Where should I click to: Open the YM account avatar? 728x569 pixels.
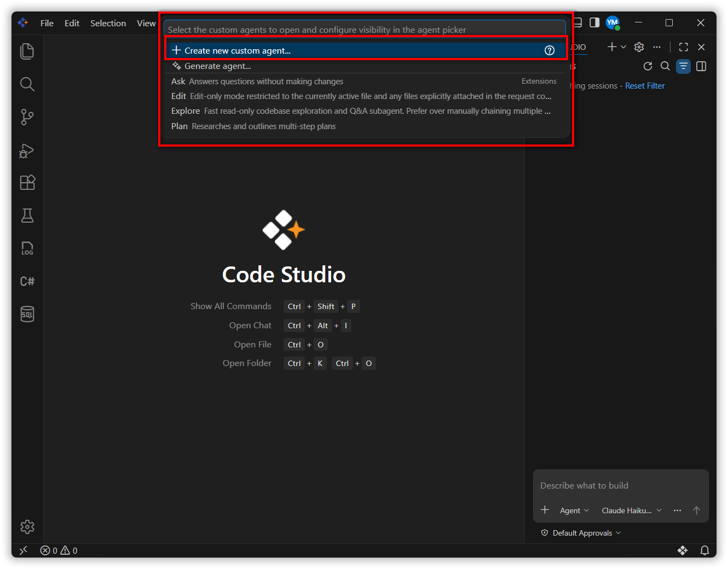click(613, 23)
